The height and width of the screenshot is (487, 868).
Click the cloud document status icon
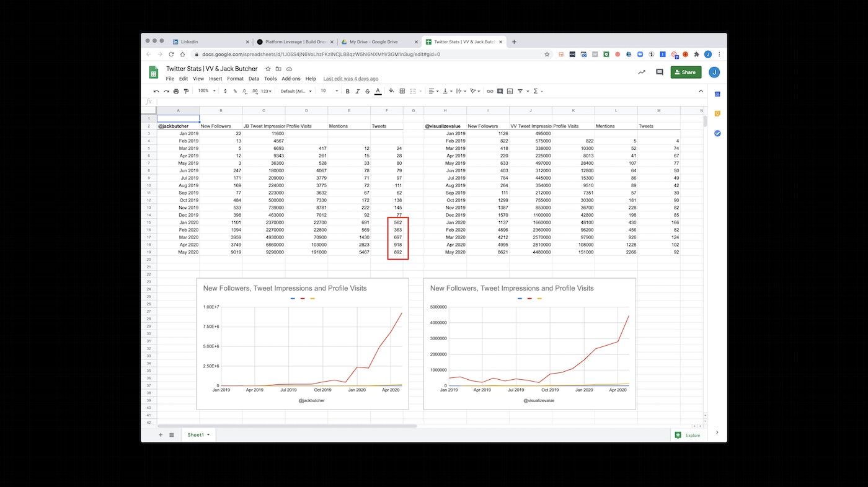pyautogui.click(x=289, y=69)
